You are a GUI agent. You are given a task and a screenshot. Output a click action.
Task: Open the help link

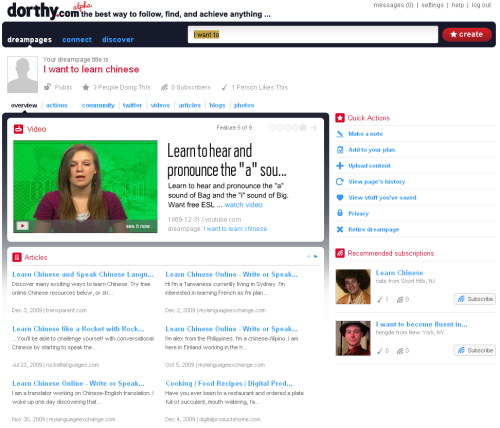pyautogui.click(x=458, y=5)
